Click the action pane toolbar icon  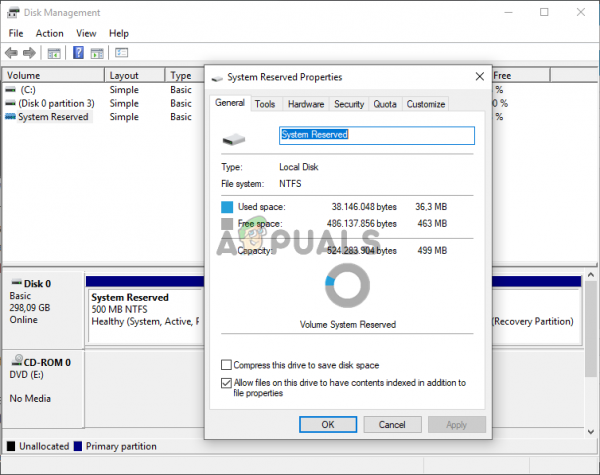tap(97, 53)
